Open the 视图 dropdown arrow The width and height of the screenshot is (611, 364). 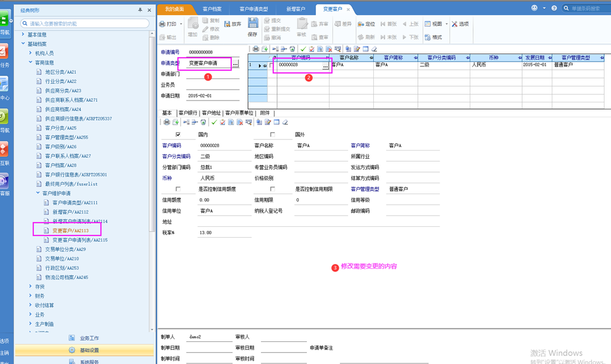(x=446, y=24)
